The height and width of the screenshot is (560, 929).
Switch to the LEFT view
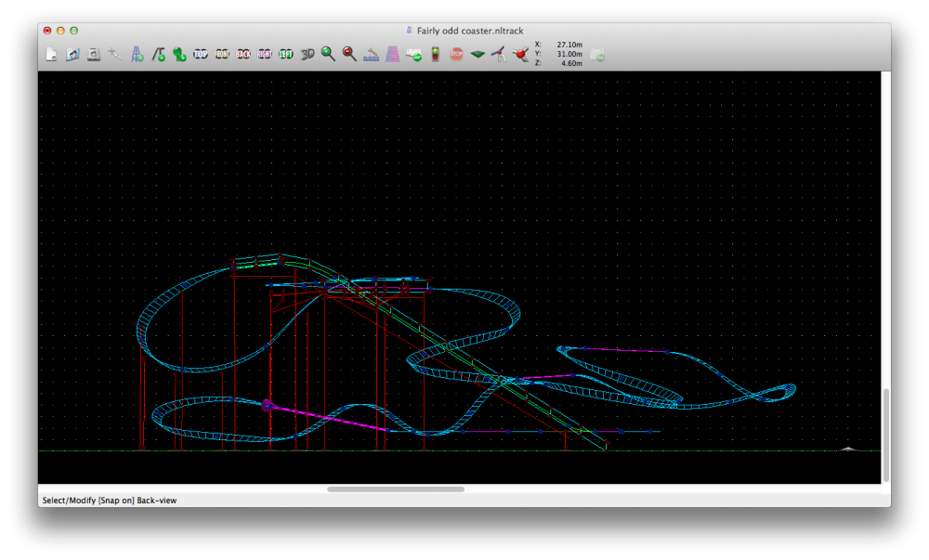pos(286,55)
